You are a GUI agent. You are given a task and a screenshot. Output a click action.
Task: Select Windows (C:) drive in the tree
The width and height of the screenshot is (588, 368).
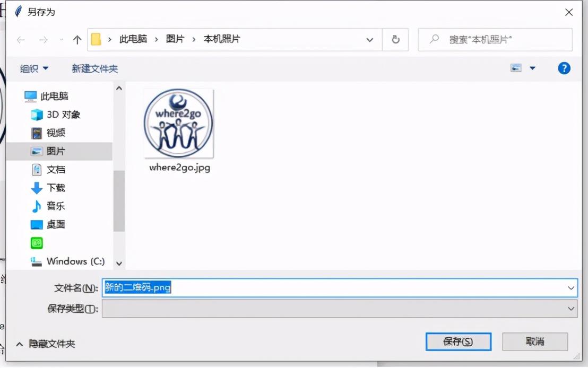coord(76,261)
